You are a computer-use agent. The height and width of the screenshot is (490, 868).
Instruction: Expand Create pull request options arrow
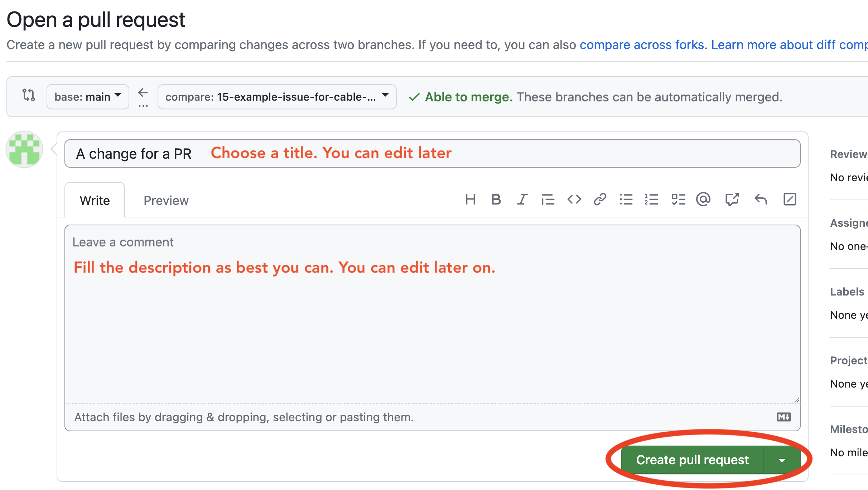pos(782,460)
